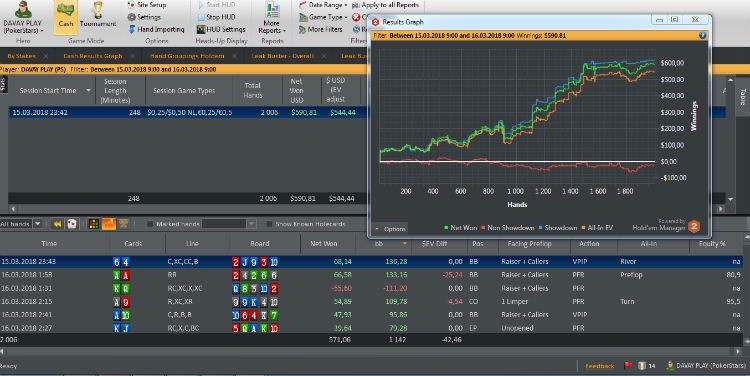Click the Feedback link

(599, 366)
